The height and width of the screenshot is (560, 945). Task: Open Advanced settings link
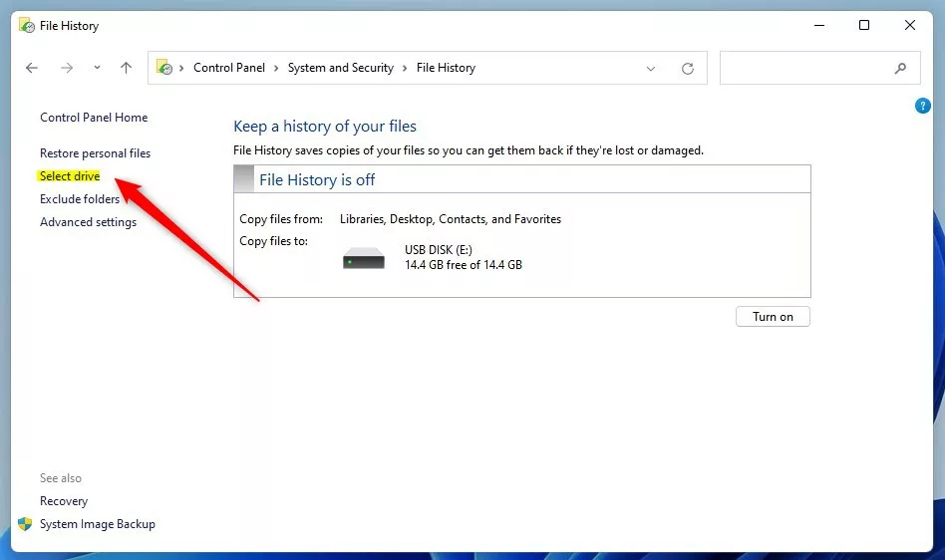[x=88, y=222]
